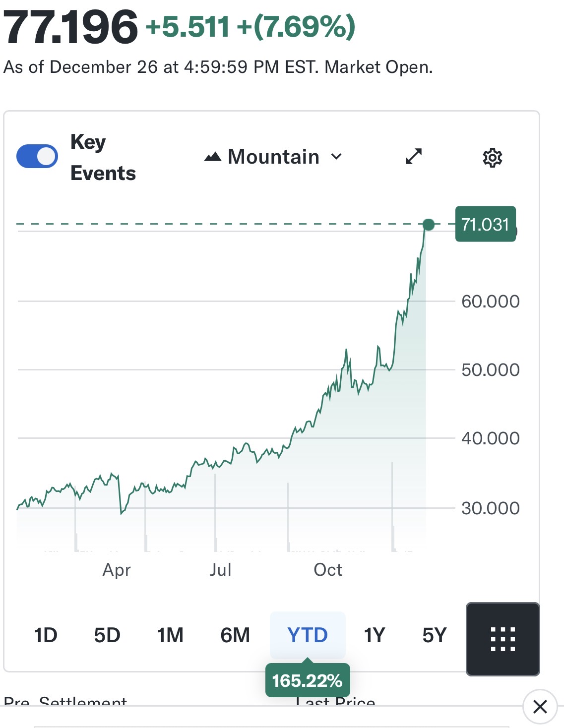Click the green price dot marker
The height and width of the screenshot is (728, 564).
coord(429,225)
